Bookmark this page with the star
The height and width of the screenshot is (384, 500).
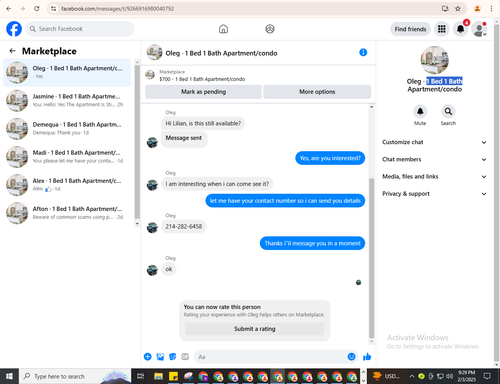[x=458, y=9]
